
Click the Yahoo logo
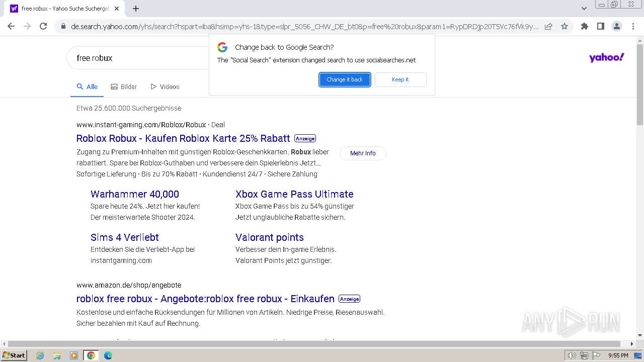coord(606,57)
